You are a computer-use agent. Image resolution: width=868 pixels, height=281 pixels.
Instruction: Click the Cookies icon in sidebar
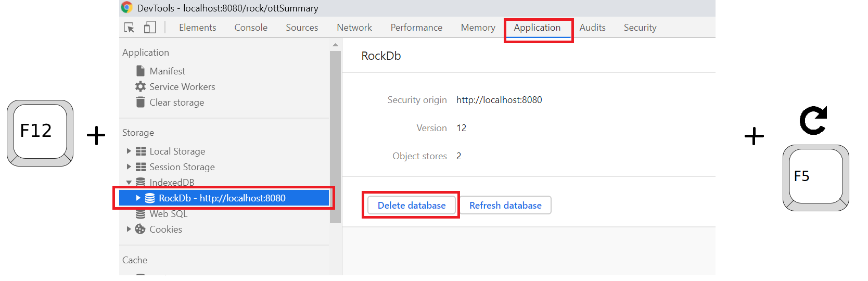click(140, 229)
